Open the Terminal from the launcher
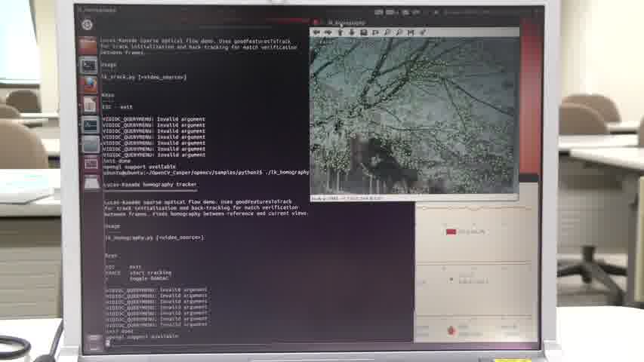The image size is (644, 362). pos(90,65)
